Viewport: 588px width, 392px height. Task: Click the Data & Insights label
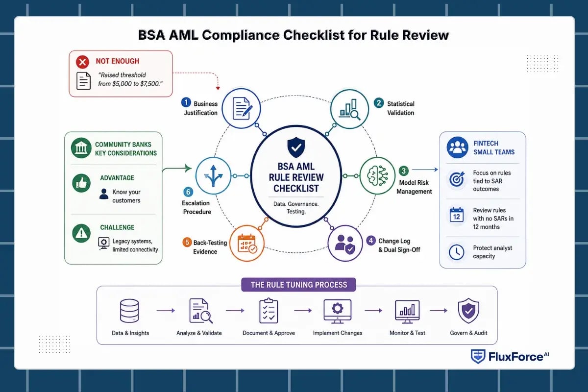(x=130, y=333)
